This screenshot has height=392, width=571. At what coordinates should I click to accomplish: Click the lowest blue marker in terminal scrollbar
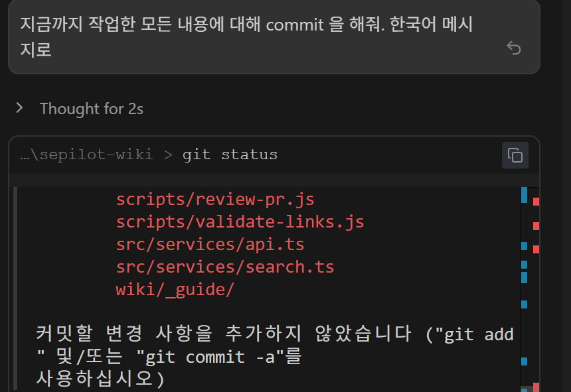(524, 361)
